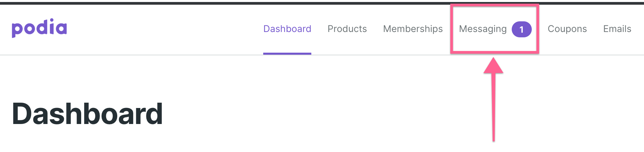Click the large Dashboard page heading
This screenshot has width=644, height=152.
[87, 114]
